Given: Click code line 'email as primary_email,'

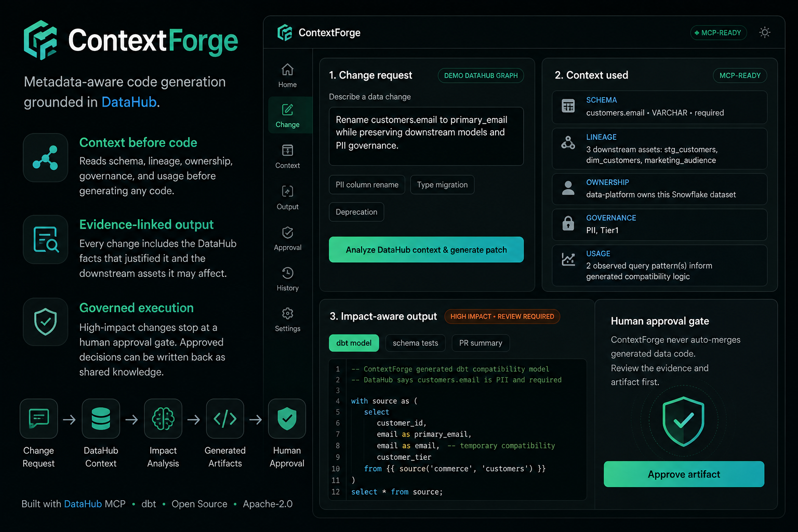Looking at the screenshot, I should click(x=424, y=434).
